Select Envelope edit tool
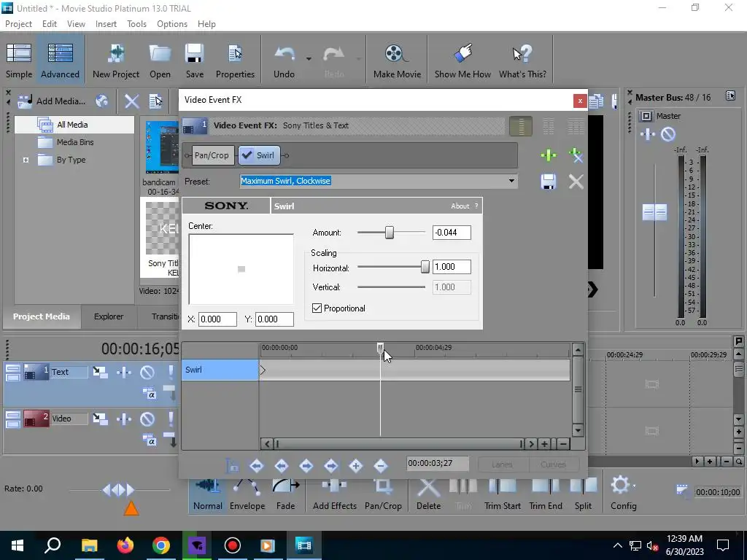747x560 pixels. tap(247, 494)
